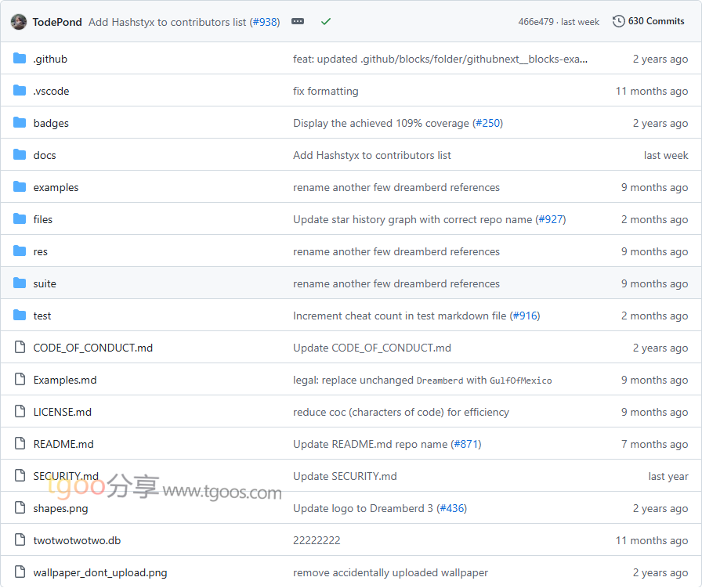702x588 pixels.
Task: Open the LICENSE.md file
Action: [x=62, y=412]
